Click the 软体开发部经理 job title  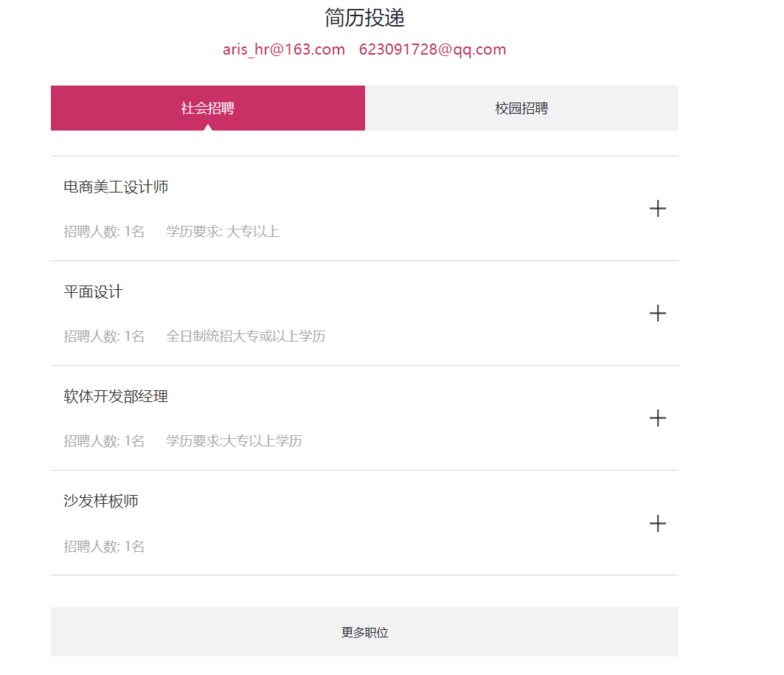116,396
